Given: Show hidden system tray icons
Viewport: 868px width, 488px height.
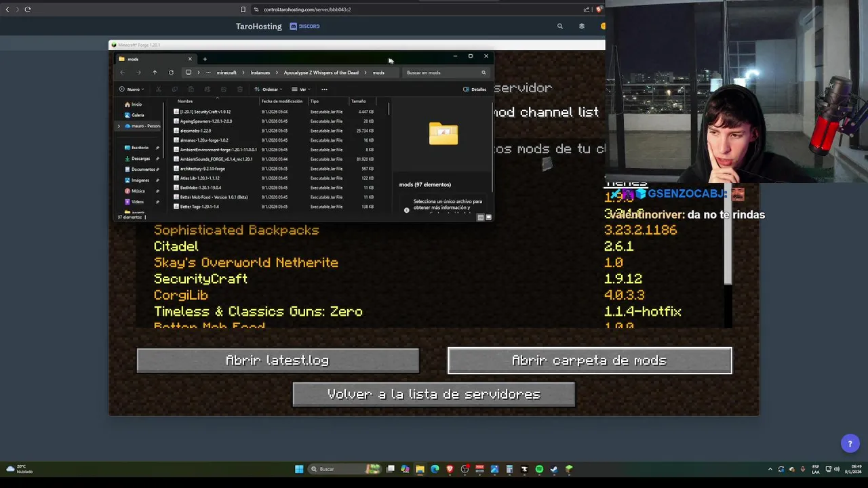Looking at the screenshot, I should (x=770, y=469).
